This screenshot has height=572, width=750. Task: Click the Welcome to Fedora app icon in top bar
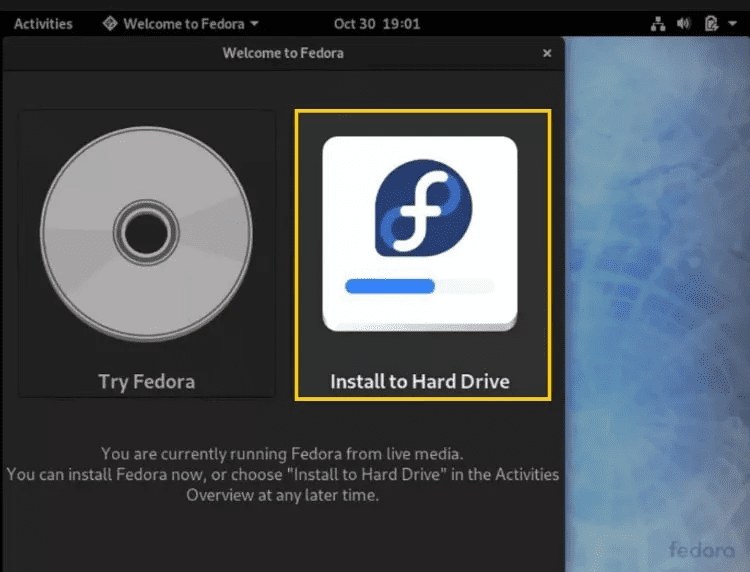coord(110,23)
